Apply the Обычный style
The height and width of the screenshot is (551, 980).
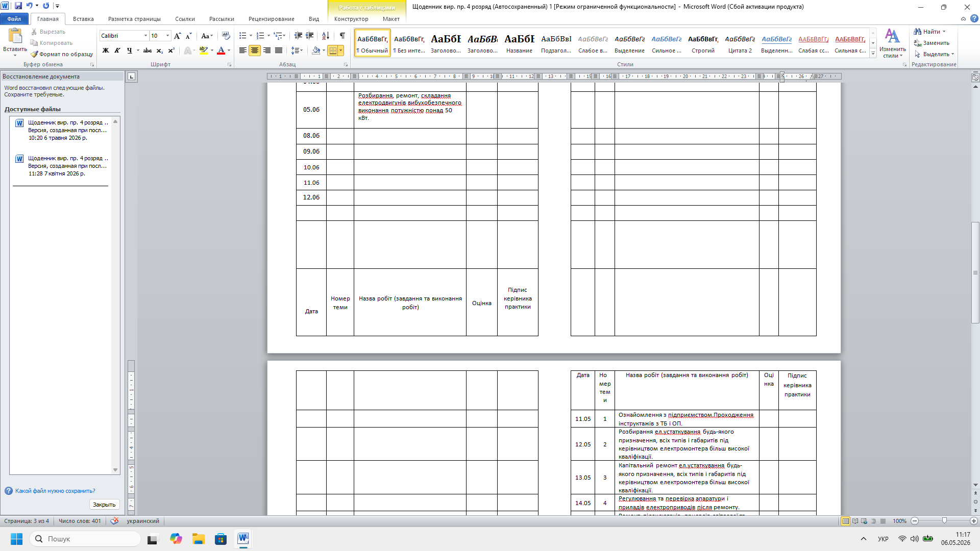coord(373,43)
